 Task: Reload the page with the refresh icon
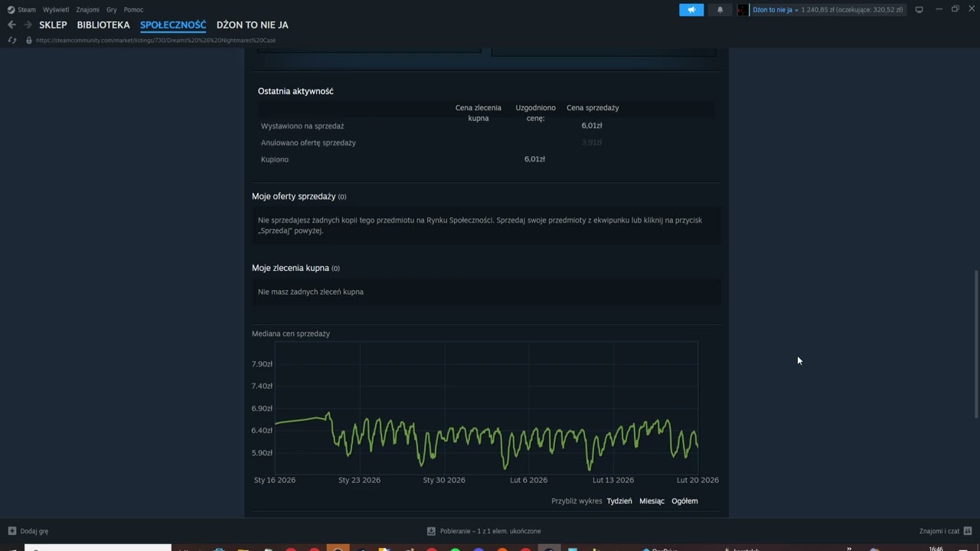coord(11,40)
